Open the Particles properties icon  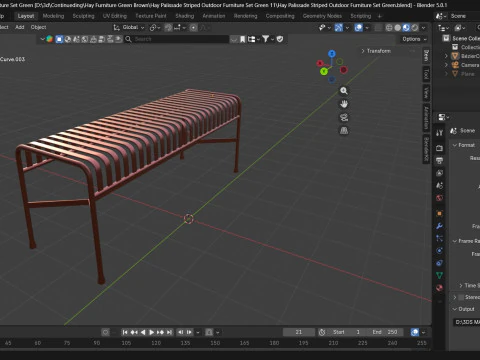439,238
